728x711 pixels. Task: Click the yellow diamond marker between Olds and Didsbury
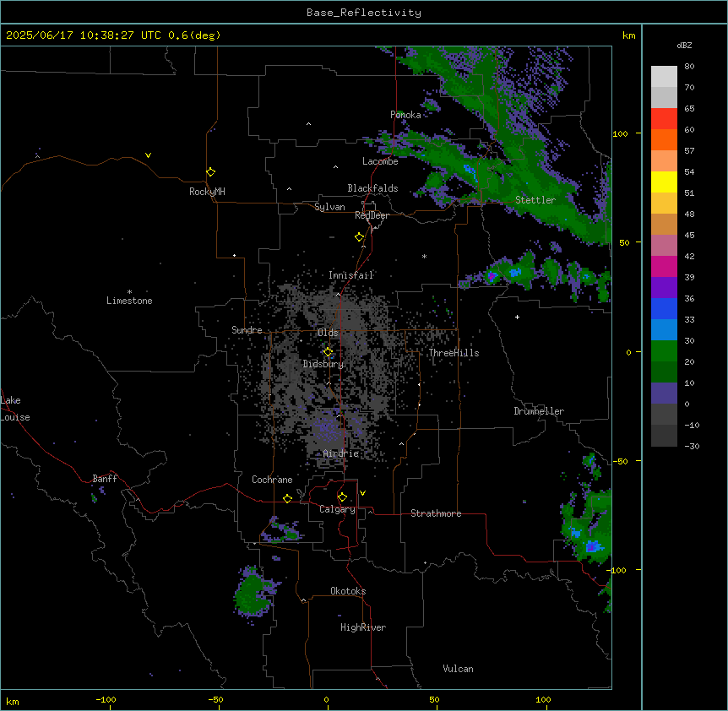(x=329, y=352)
